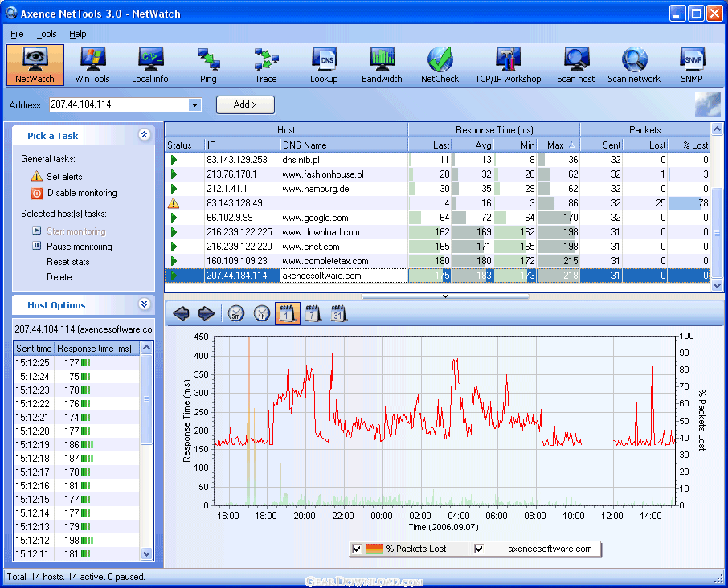
Task: Select the www.cnet.com host row
Action: tap(437, 247)
